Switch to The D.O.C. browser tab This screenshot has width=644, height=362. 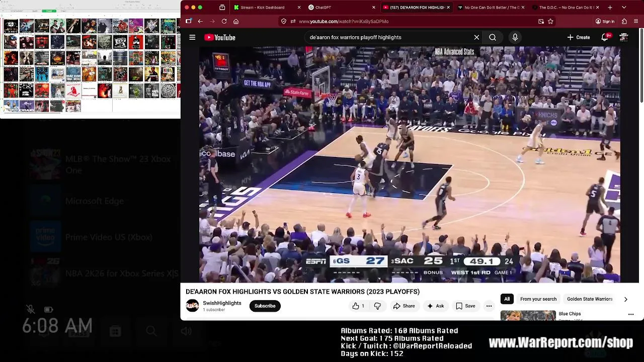point(565,8)
